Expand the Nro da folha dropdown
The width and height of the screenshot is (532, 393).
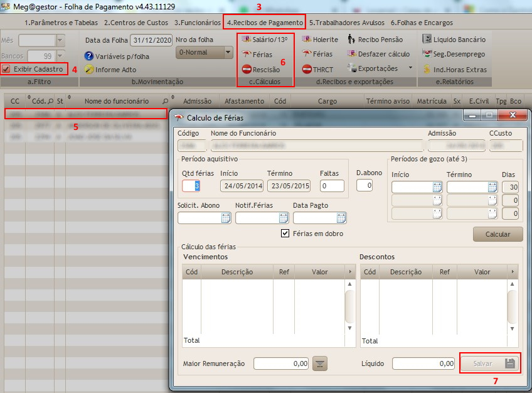pos(228,53)
